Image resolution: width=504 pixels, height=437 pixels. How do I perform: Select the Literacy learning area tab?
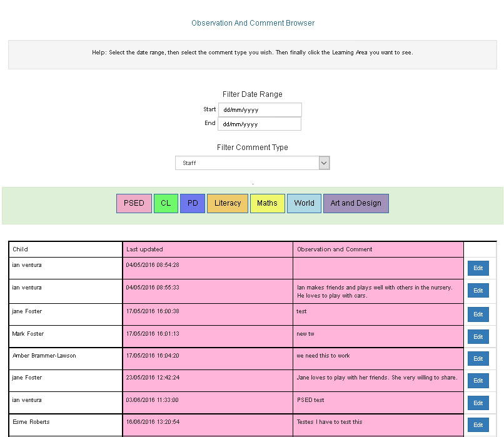click(228, 203)
